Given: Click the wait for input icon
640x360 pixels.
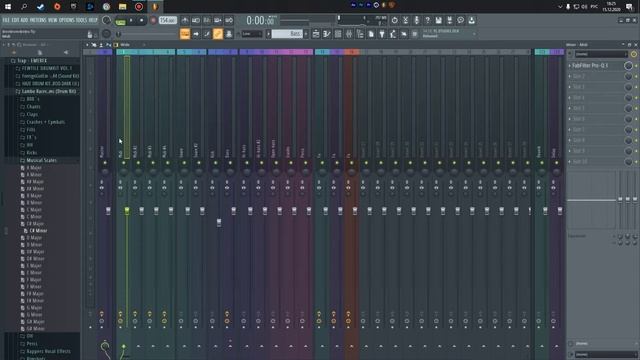Looking at the screenshot, I should (x=196, y=20).
